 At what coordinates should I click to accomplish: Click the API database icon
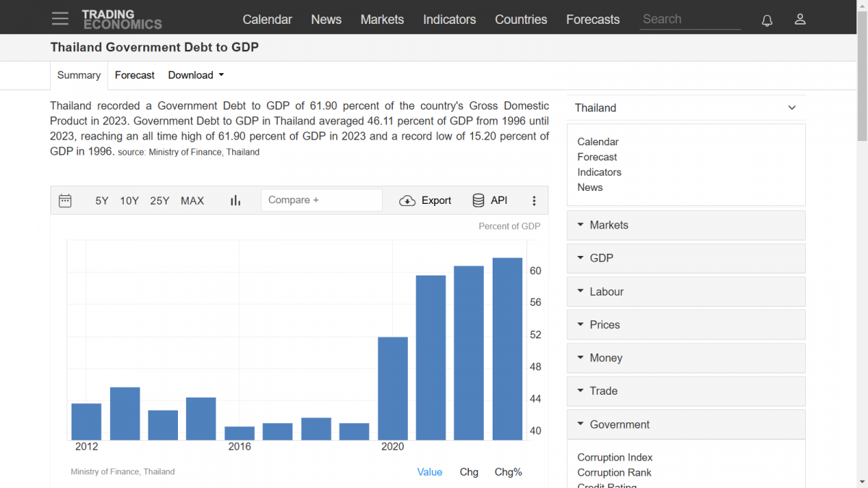tap(478, 200)
